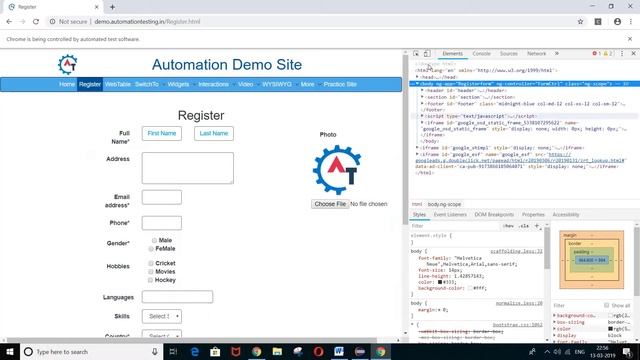The image size is (640, 360).
Task: Open the Windows Start menu
Action: 10,351
